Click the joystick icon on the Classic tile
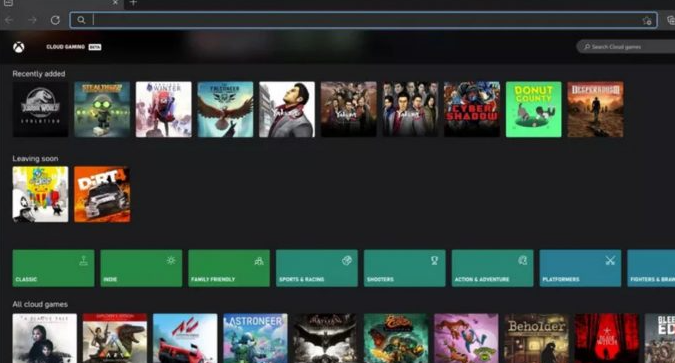Viewport: 675px width, 363px height. coord(84,261)
